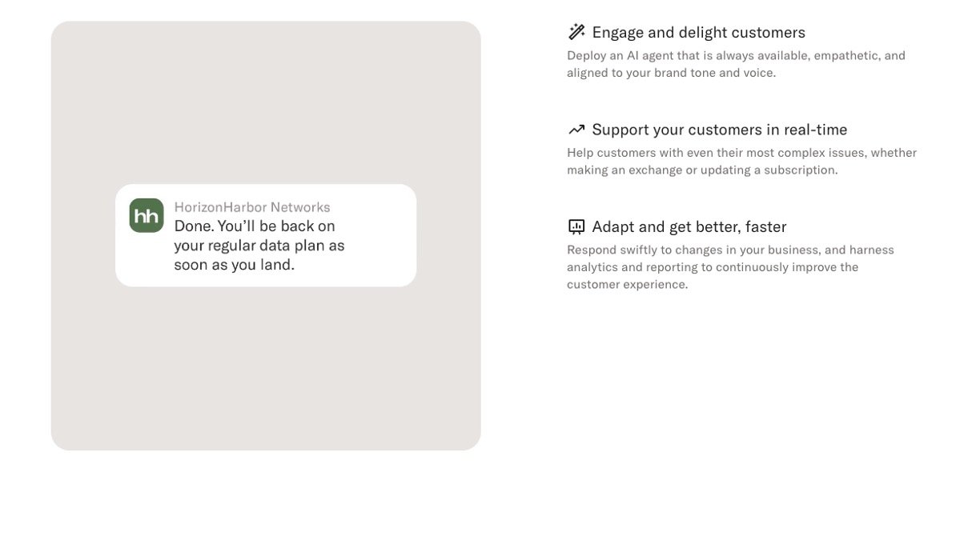Viewport: 980px width, 536px height.
Task: Click the magic wand icon beside Engage
Action: (x=576, y=32)
